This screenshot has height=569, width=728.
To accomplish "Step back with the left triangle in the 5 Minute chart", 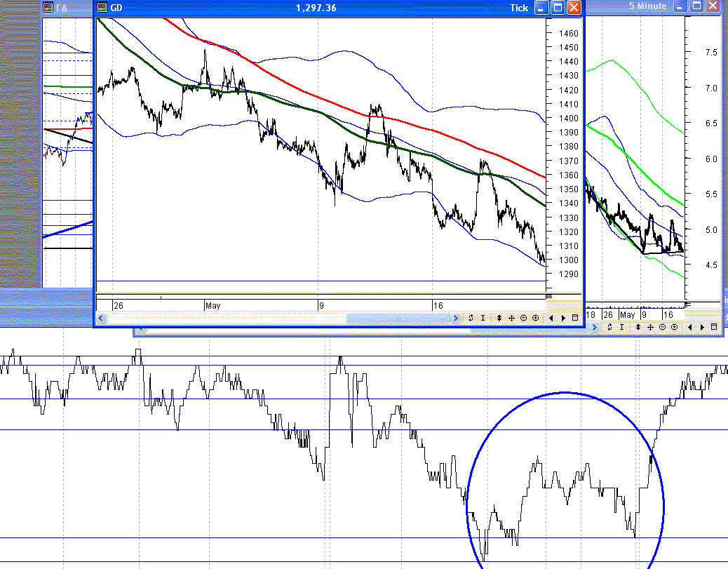I will [690, 328].
